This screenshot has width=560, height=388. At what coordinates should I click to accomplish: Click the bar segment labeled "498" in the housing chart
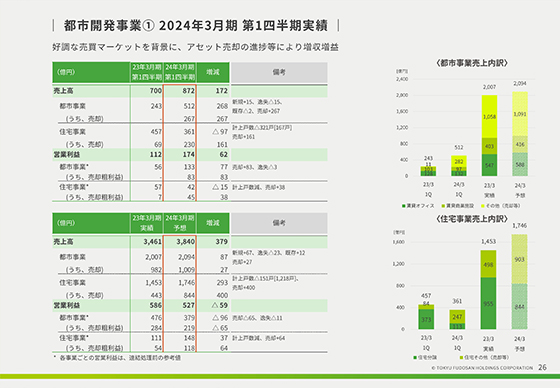[x=488, y=264]
